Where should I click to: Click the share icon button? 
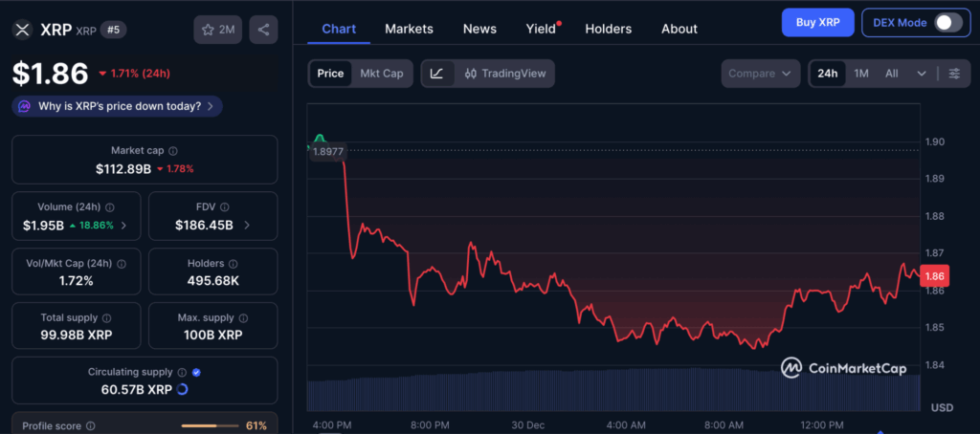(x=263, y=30)
